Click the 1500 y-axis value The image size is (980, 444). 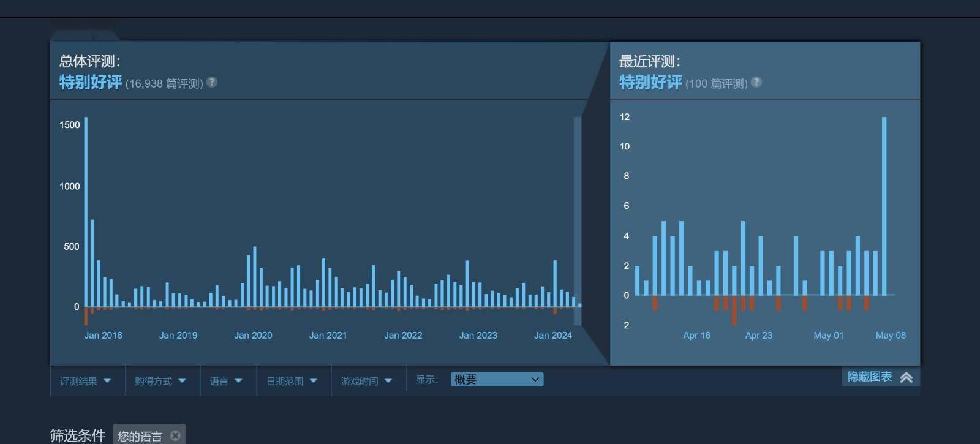tap(70, 124)
